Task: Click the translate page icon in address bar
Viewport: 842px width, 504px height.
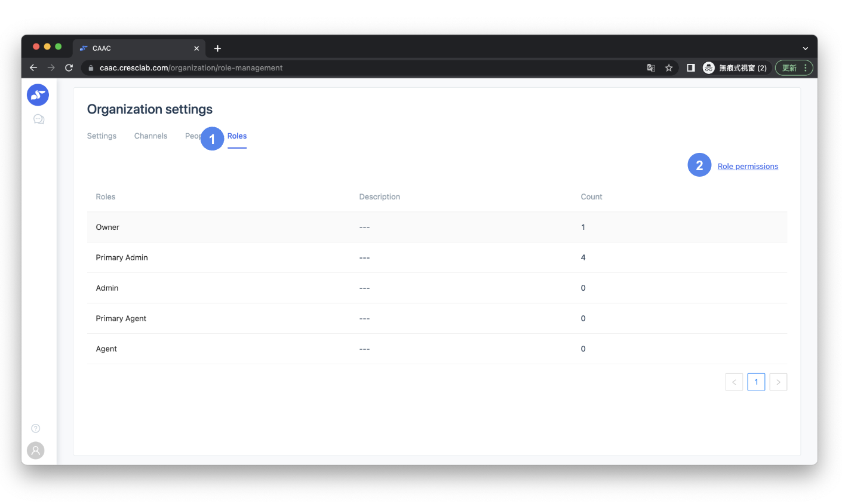Action: [x=651, y=68]
